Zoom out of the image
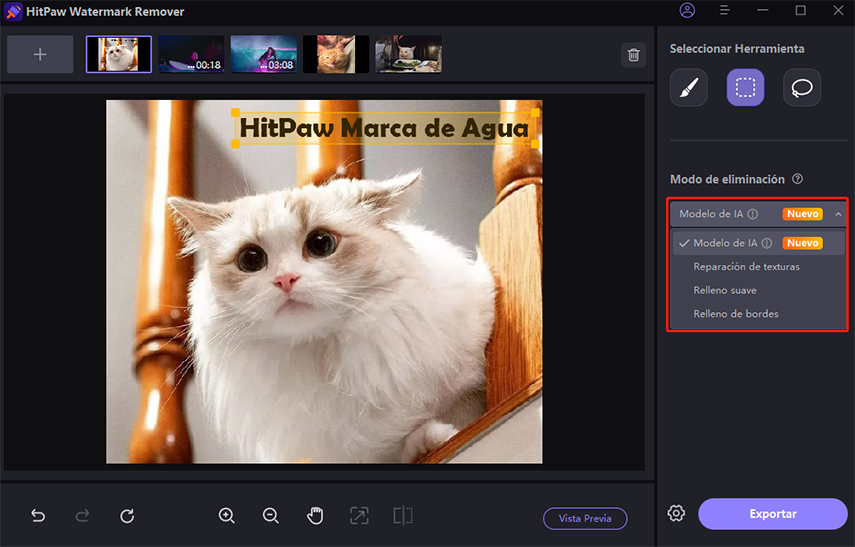This screenshot has height=547, width=855. pos(271,516)
